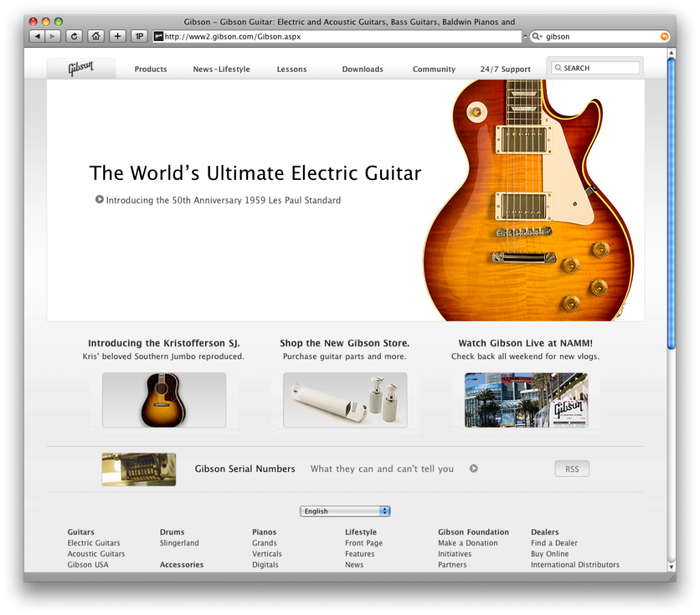Viewport: 700px width, 615px height.
Task: Click 'The World's Ultimate Electric Guitar' headline
Action: (x=256, y=173)
